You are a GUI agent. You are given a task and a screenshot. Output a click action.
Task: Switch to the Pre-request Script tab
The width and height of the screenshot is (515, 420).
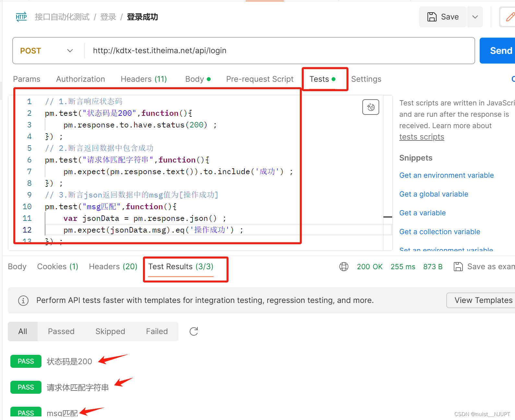260,79
